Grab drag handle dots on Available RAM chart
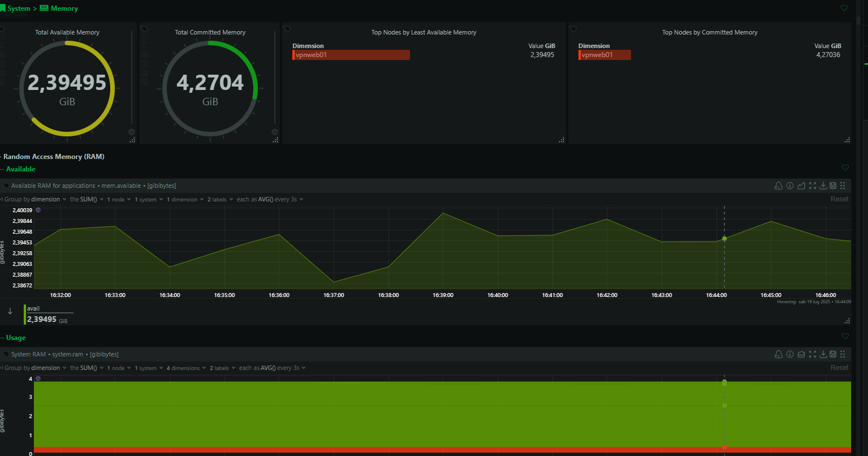This screenshot has height=456, width=868. click(x=843, y=186)
